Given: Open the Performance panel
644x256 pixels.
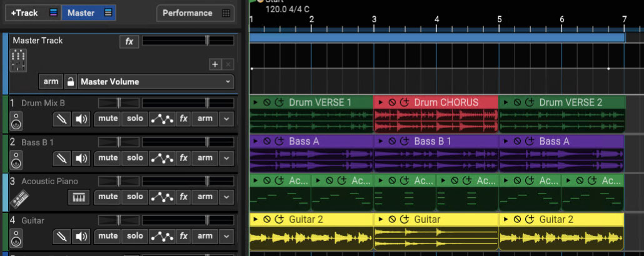Looking at the screenshot, I should coord(196,13).
